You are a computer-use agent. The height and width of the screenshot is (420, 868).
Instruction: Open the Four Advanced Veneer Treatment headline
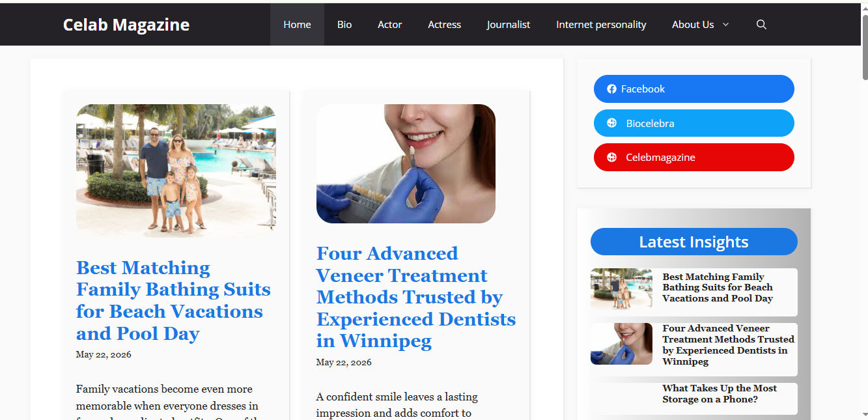point(416,297)
